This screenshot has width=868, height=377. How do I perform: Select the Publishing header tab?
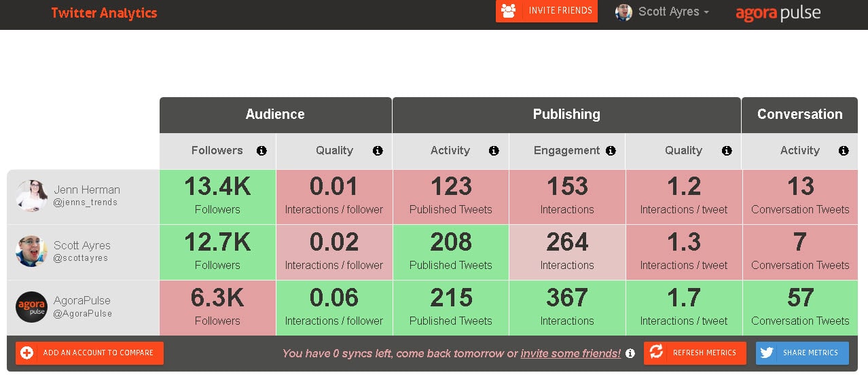[x=566, y=115]
